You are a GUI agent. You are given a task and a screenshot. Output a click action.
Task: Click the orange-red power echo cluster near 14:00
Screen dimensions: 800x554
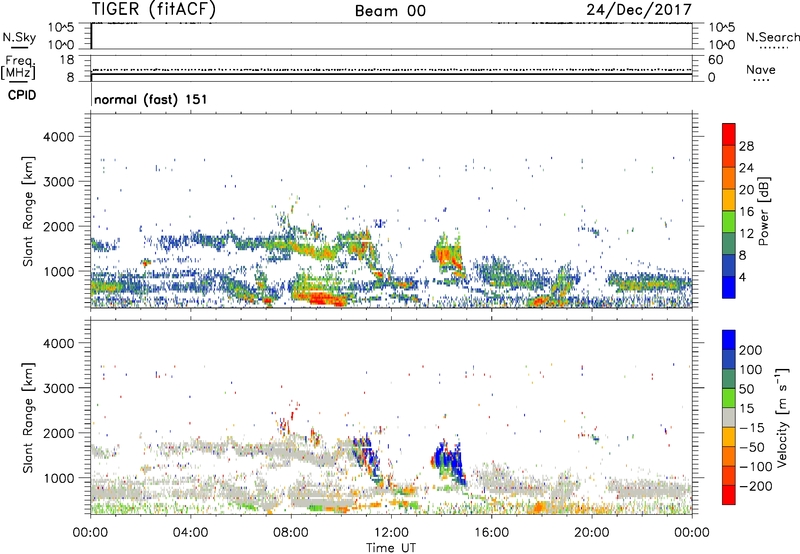point(448,255)
